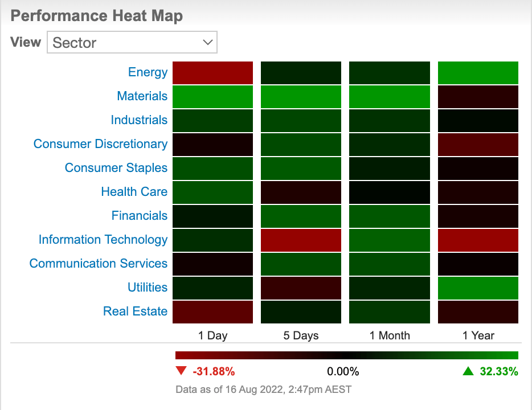Viewport: 532px width, 410px height.
Task: Open the Energy sector link
Action: [x=148, y=72]
